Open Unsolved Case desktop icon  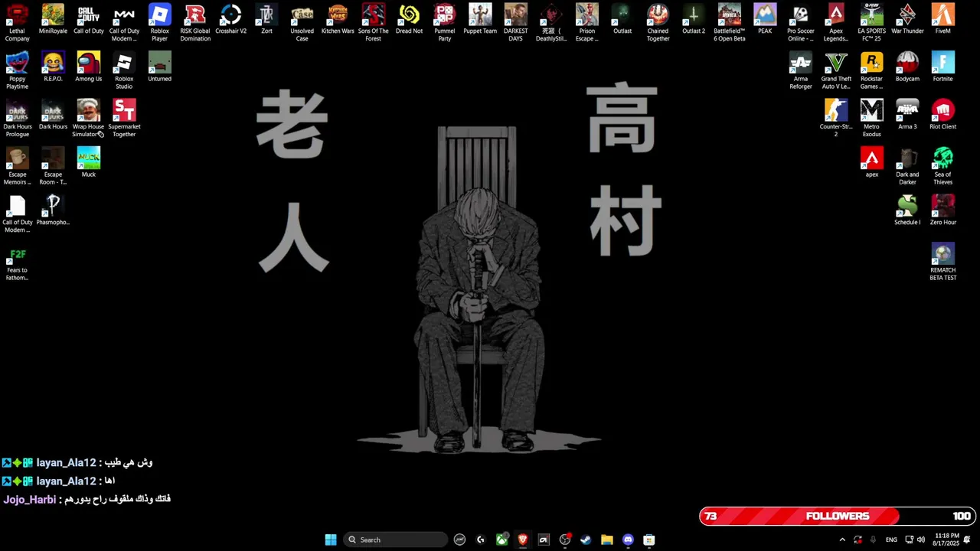(302, 22)
